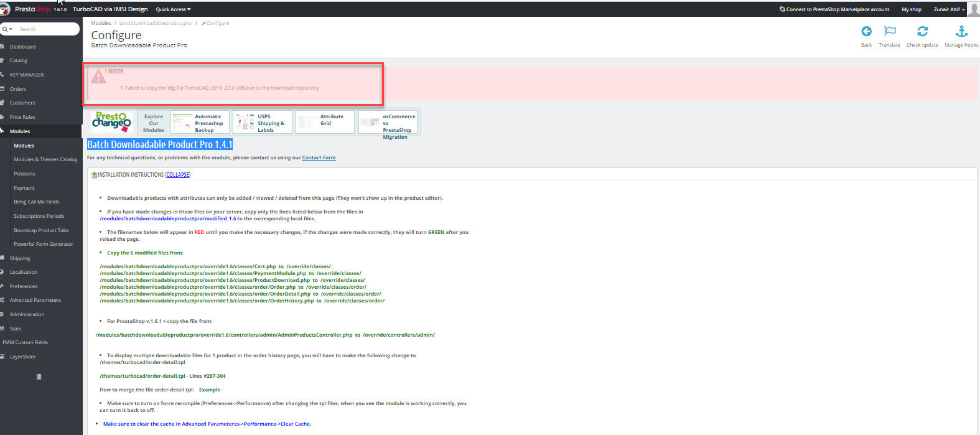
Task: Open the Quick Access dropdown
Action: pos(173,9)
